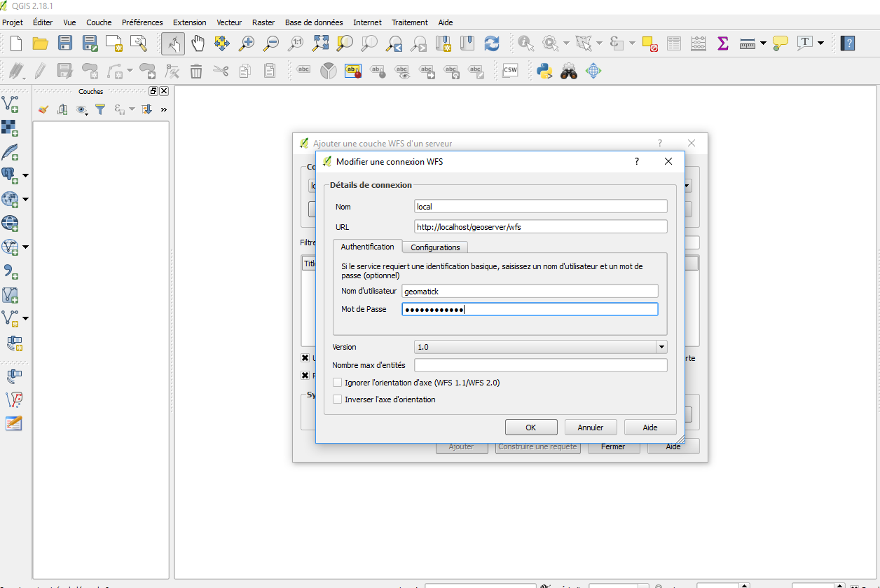Screen dimensions: 880x588
Task: Expand the new vector layer dropdown arrow
Action: [26, 319]
